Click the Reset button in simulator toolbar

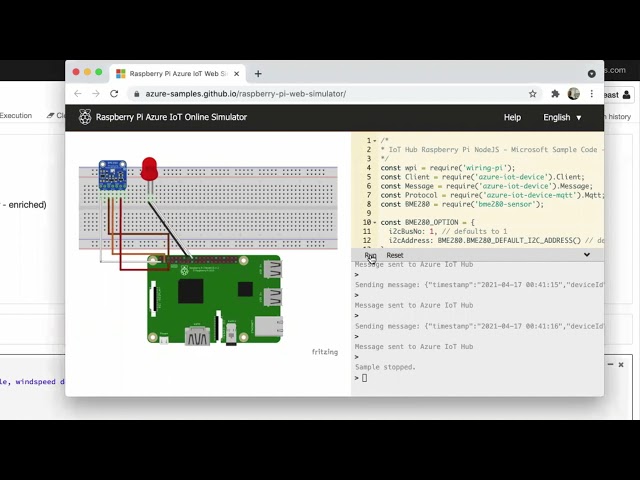pyautogui.click(x=395, y=255)
